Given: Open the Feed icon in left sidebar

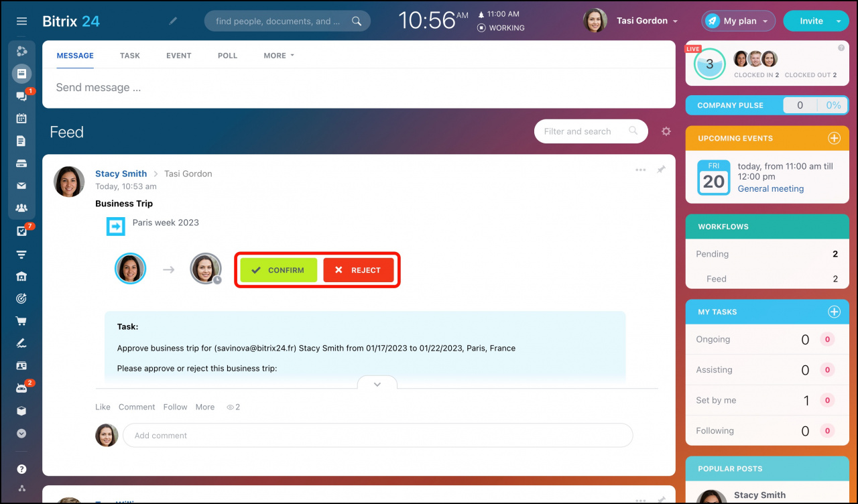Looking at the screenshot, I should tap(21, 73).
